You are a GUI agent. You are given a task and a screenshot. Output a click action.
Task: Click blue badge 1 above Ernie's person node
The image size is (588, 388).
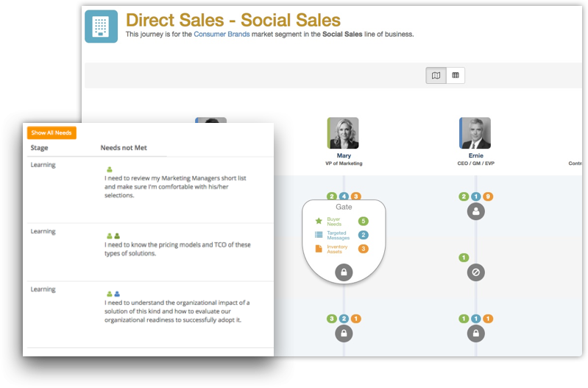(476, 197)
